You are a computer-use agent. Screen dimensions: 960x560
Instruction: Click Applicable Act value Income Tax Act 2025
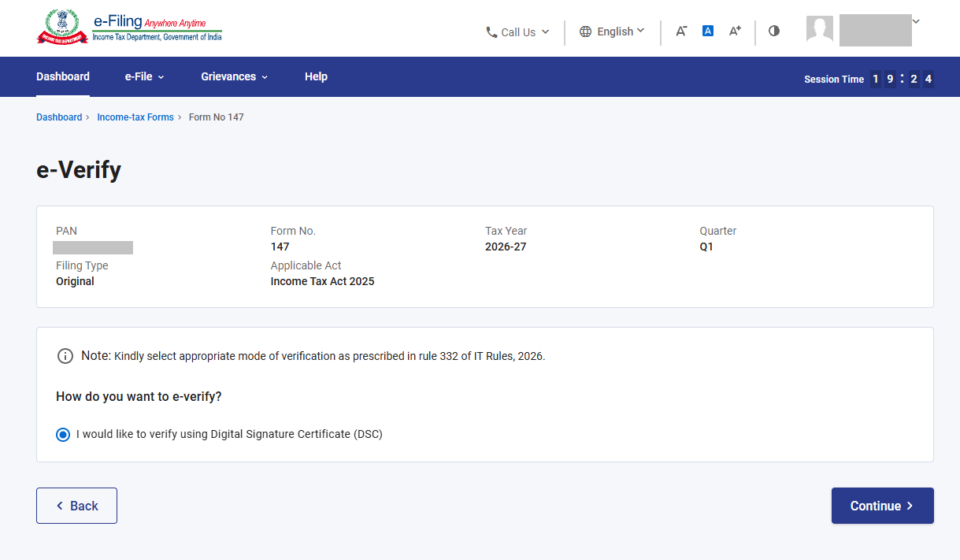(x=322, y=281)
